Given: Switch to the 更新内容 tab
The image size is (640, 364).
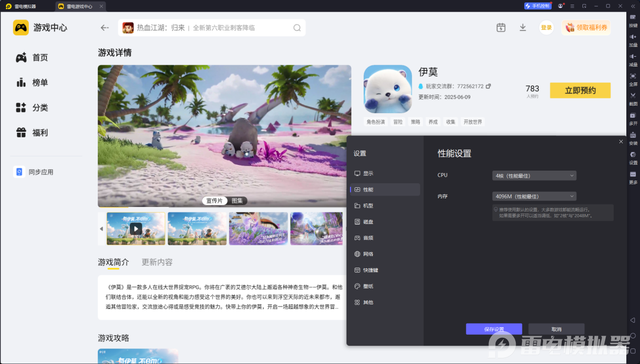Looking at the screenshot, I should coord(157,262).
